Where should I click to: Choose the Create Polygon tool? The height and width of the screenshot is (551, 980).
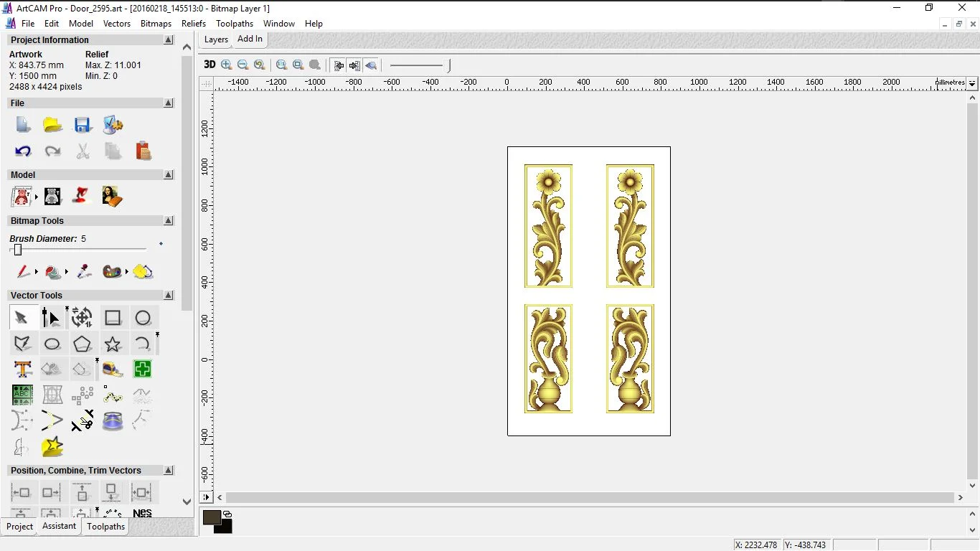83,344
